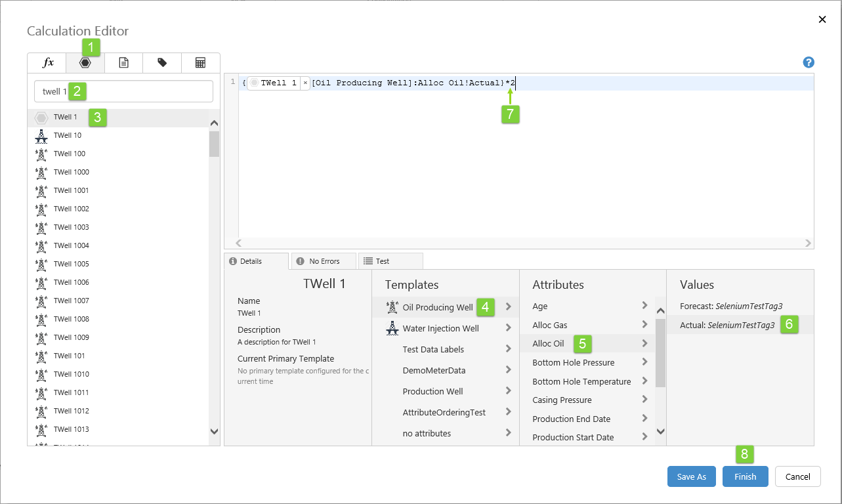Select TWell 1005 in entity list
The height and width of the screenshot is (504, 842).
pyautogui.click(x=72, y=264)
